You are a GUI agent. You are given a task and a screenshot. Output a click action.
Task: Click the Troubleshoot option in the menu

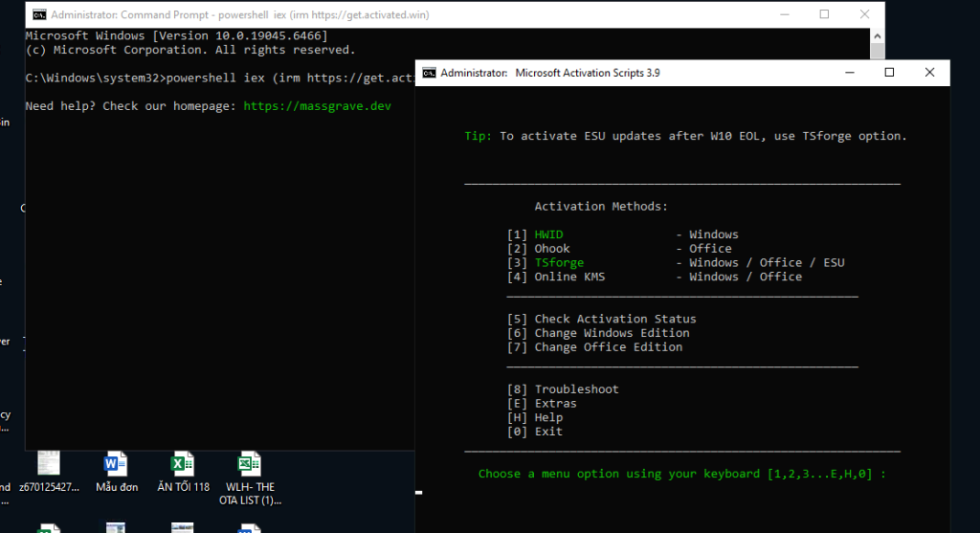click(576, 389)
